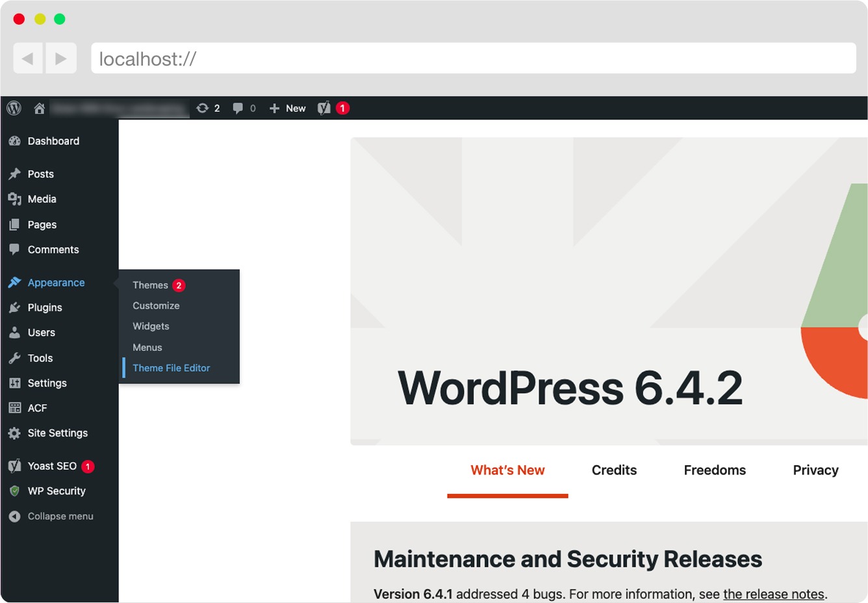Click the browser address bar
The width and height of the screenshot is (868, 603).
pyautogui.click(x=474, y=58)
